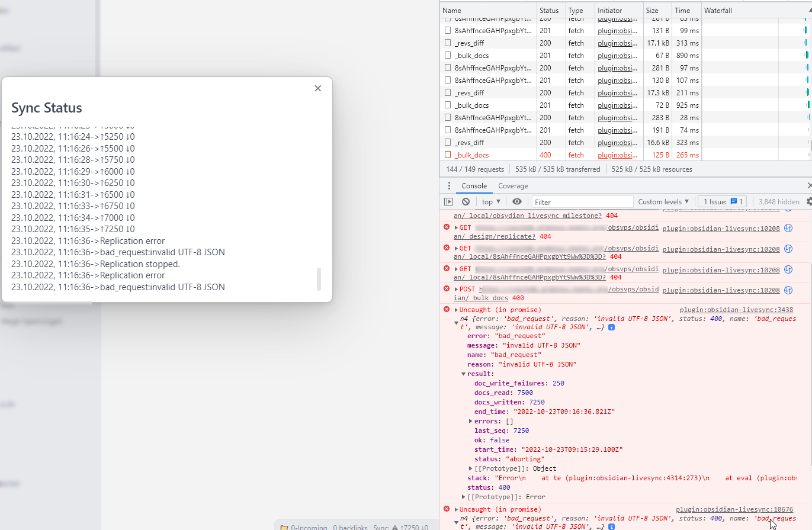Check the failed _bulk_docs request checkbox
The height and width of the screenshot is (530, 812).
447,155
